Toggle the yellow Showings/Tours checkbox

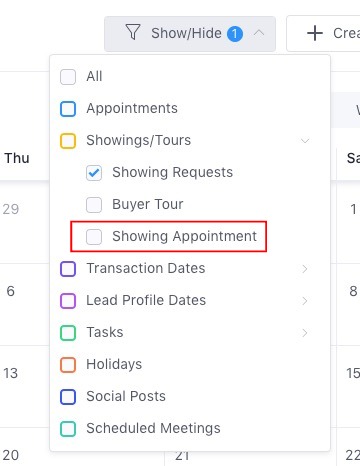coord(68,141)
